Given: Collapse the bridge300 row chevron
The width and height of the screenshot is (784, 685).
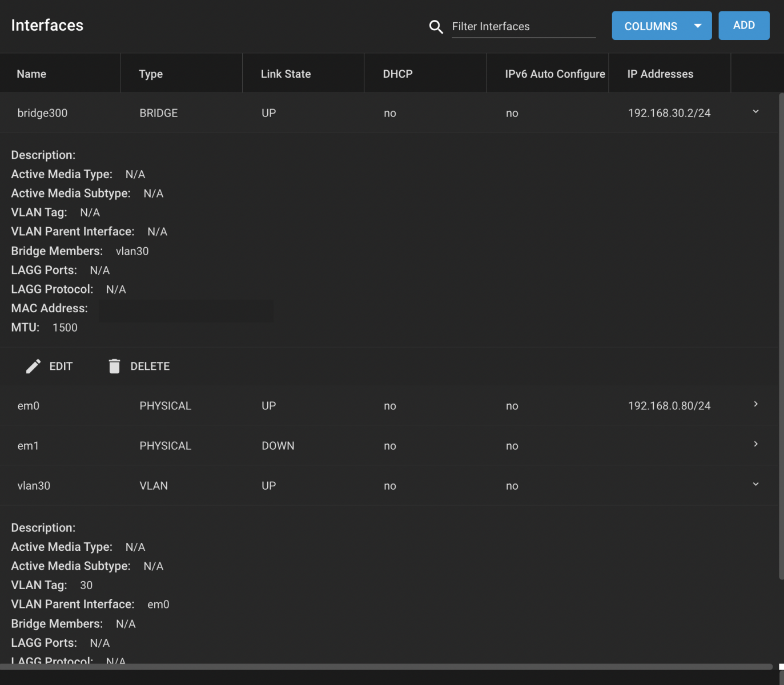Looking at the screenshot, I should [755, 112].
